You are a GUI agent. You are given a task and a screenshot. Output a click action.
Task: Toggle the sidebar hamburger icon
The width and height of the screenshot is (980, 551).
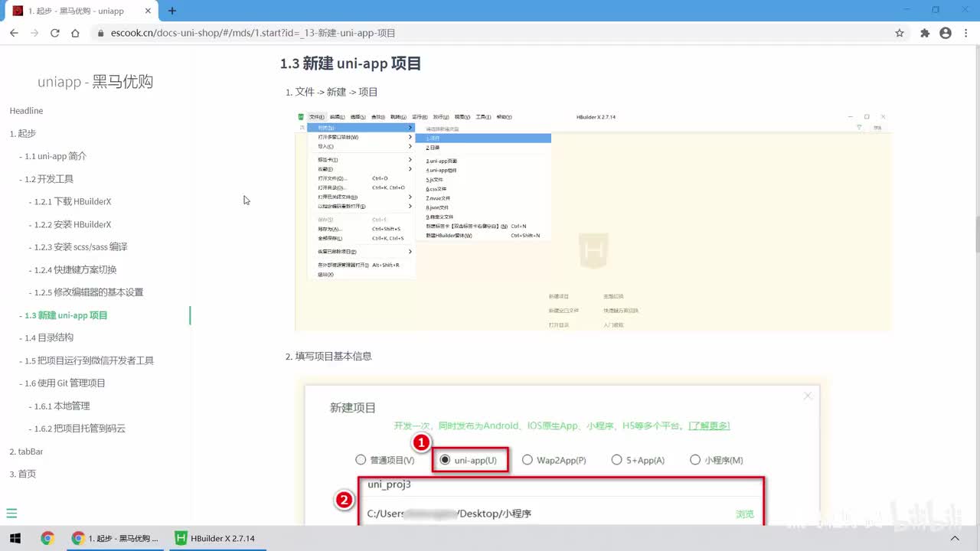pyautogui.click(x=11, y=514)
